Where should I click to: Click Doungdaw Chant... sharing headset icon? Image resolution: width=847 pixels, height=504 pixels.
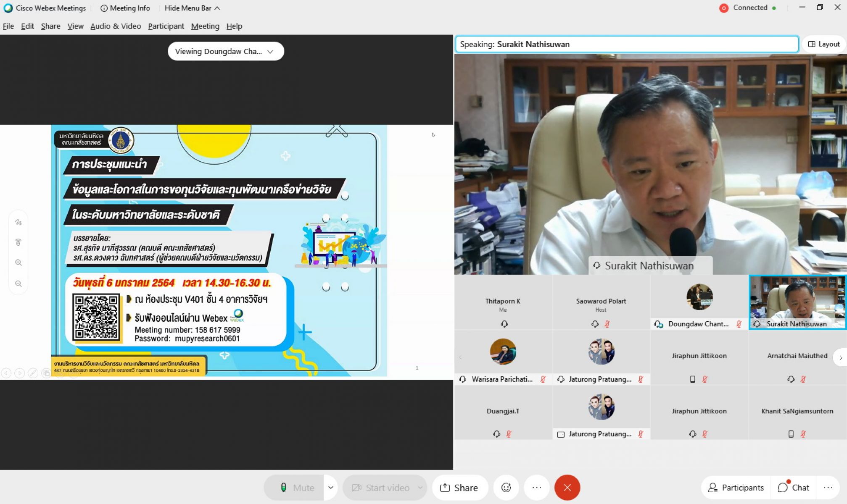[659, 324]
